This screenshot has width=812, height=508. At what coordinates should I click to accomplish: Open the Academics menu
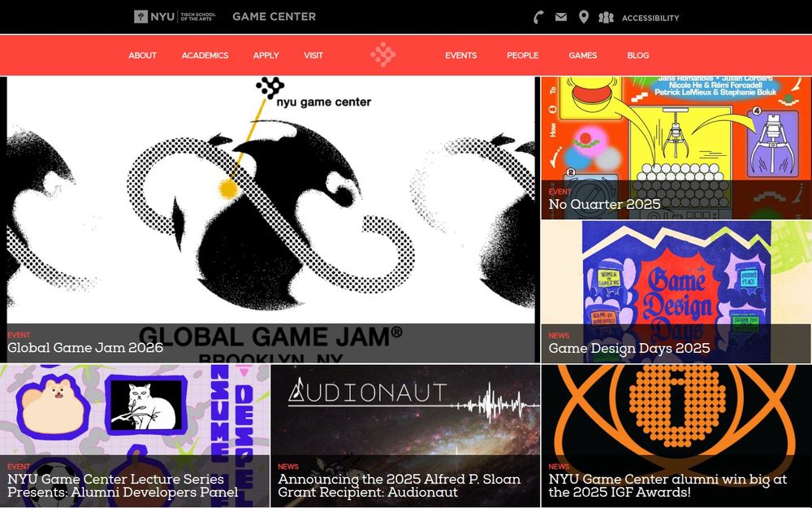pos(205,55)
